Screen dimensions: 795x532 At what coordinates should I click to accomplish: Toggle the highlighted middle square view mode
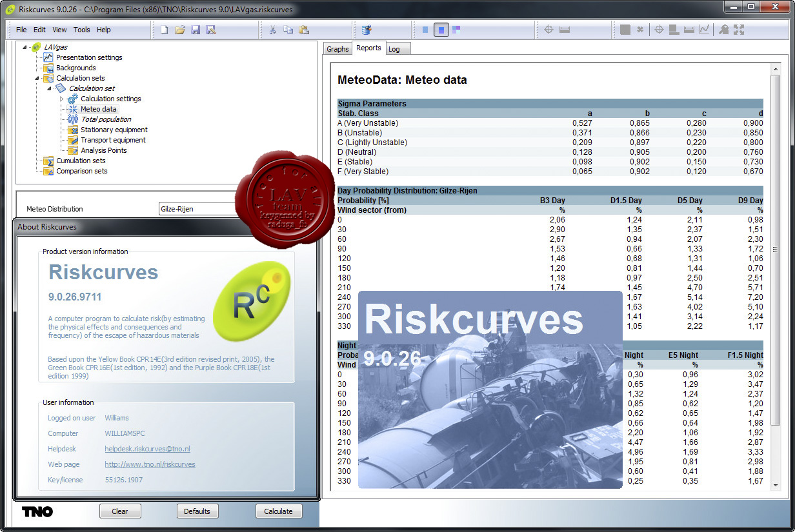(x=441, y=30)
